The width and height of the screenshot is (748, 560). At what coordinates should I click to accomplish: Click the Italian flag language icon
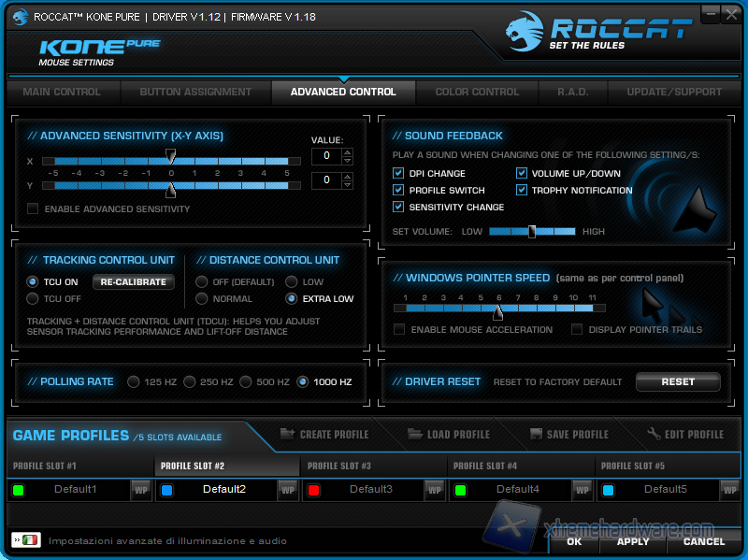point(30,540)
